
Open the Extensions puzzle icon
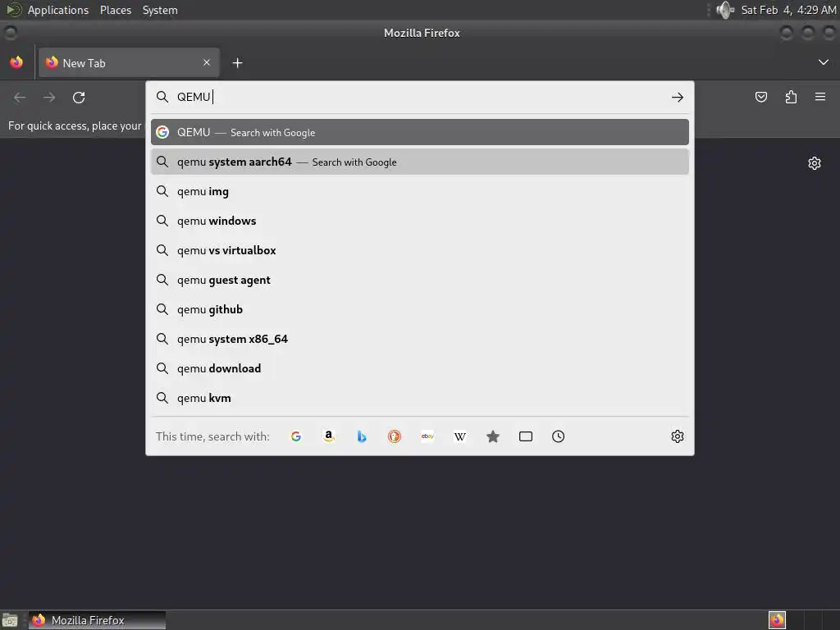[791, 97]
